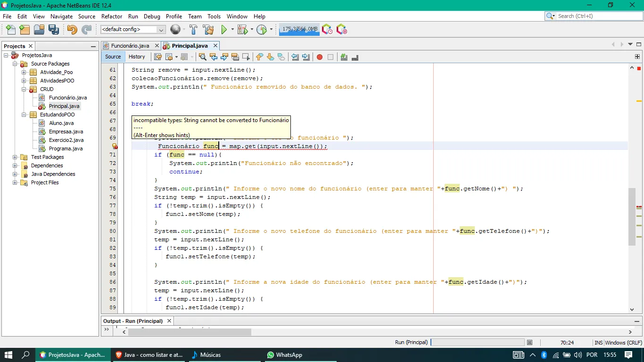Screen dimensions: 644x362
Task: Click the Profile Project toolbar icon
Action: point(262,29)
